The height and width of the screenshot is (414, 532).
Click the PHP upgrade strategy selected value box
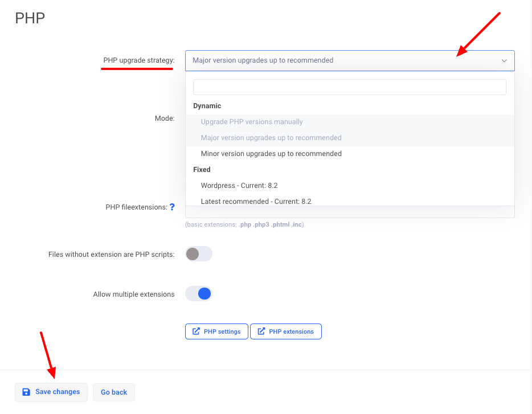click(342, 60)
